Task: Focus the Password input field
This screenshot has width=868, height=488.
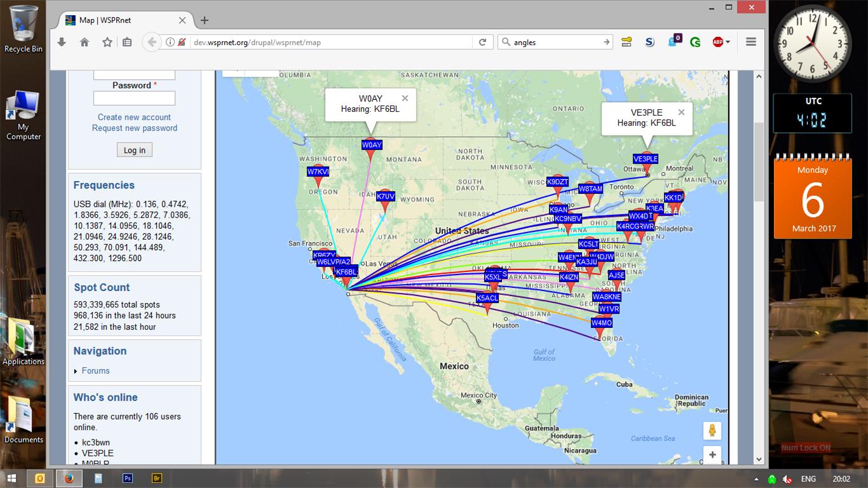Action: pyautogui.click(x=134, y=98)
